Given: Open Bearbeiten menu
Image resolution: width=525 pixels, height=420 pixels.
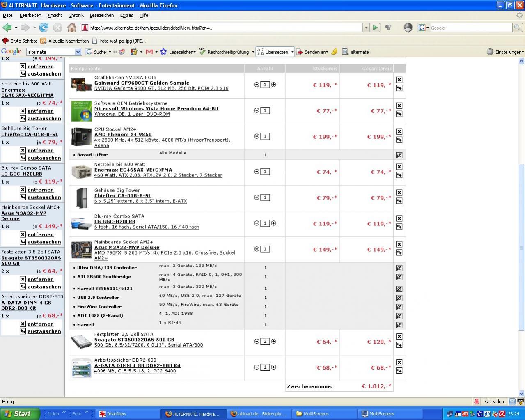Looking at the screenshot, I should click(x=30, y=15).
